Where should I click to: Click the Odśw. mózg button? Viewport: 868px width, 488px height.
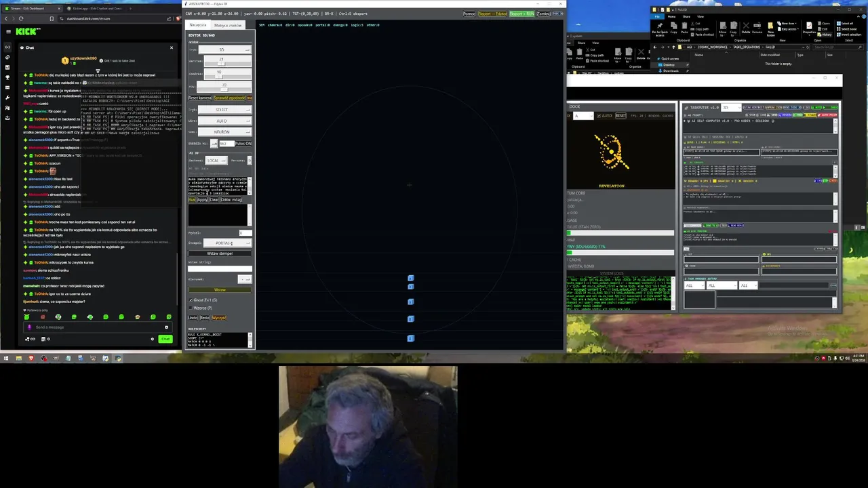pos(231,200)
